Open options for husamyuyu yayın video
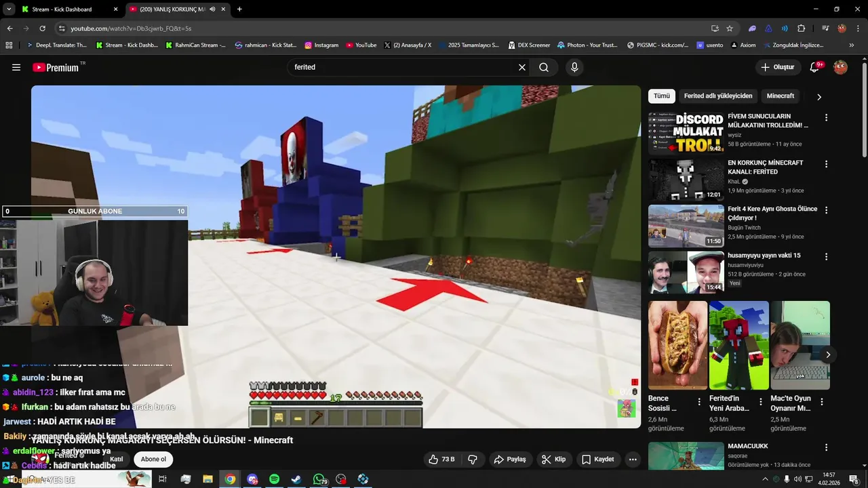Screen dimensions: 868x488 (826, 256)
